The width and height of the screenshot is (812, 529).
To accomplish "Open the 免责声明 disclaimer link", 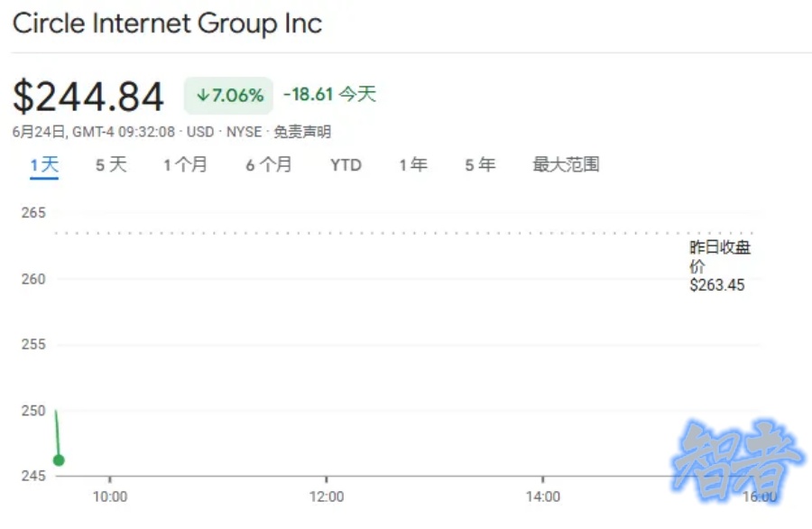I will (302, 132).
